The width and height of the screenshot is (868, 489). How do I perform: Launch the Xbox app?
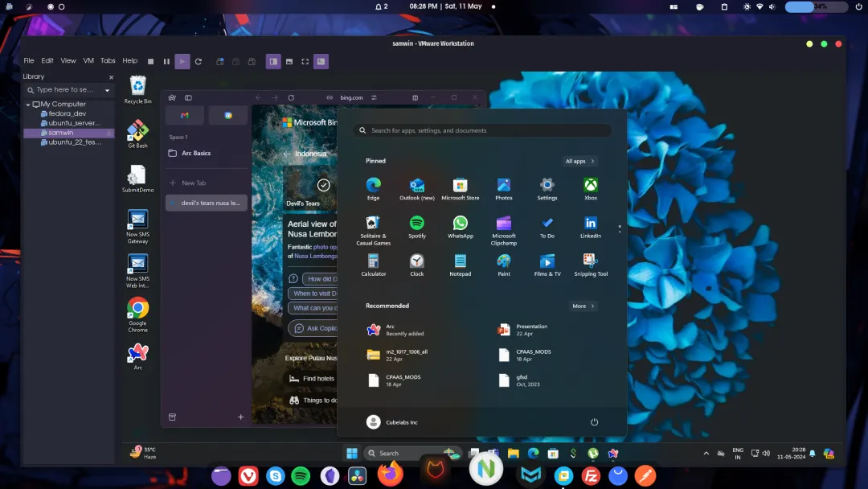click(x=591, y=189)
